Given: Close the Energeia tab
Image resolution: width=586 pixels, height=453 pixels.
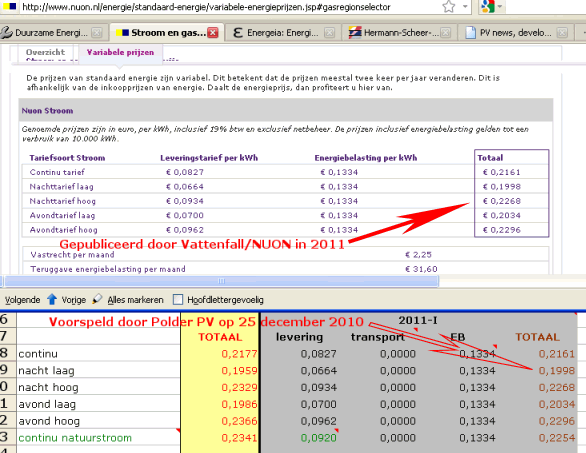Looking at the screenshot, I should click(329, 33).
